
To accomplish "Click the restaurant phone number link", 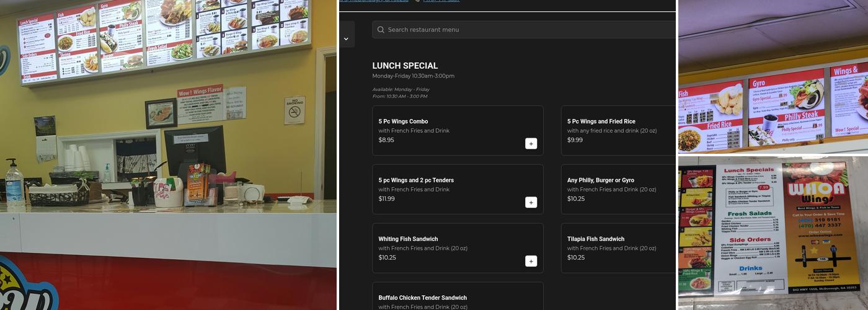I will (441, 1).
